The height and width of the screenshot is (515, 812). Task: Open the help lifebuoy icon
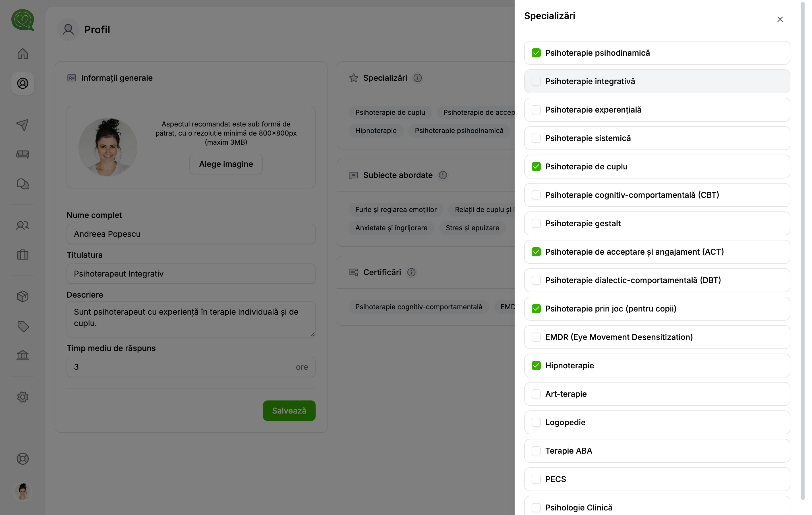click(x=22, y=459)
